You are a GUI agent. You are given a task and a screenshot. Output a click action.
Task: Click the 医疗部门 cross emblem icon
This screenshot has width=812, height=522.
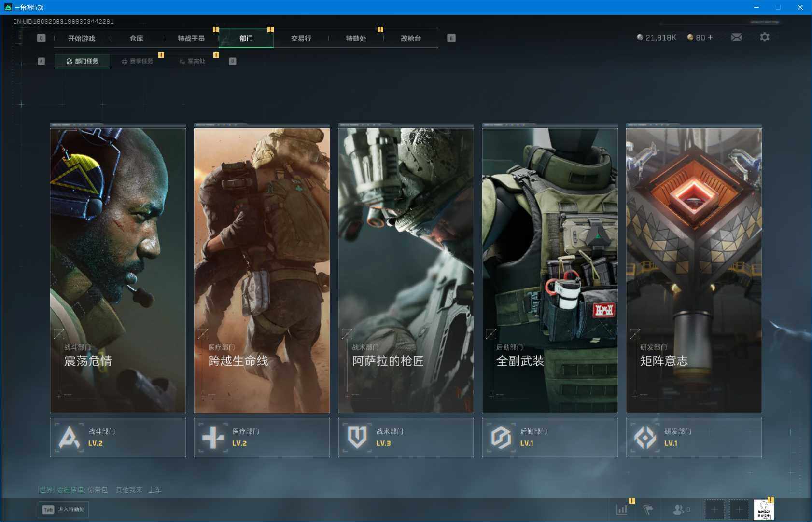click(x=213, y=438)
